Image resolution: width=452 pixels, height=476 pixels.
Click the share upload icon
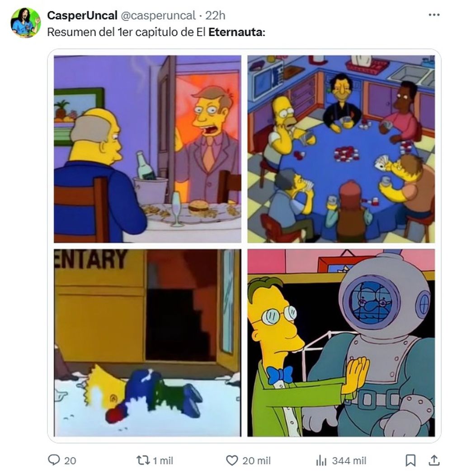tap(434, 460)
